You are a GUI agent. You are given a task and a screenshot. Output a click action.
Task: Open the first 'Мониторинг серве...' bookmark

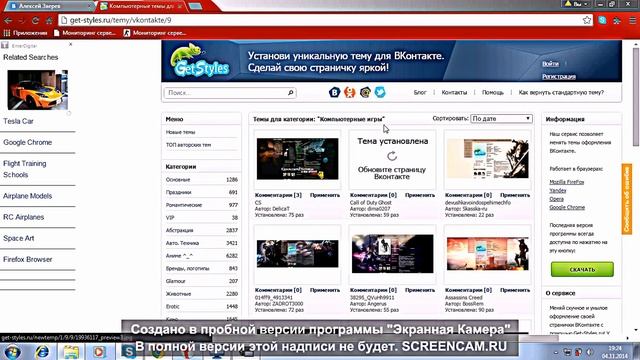pos(85,33)
